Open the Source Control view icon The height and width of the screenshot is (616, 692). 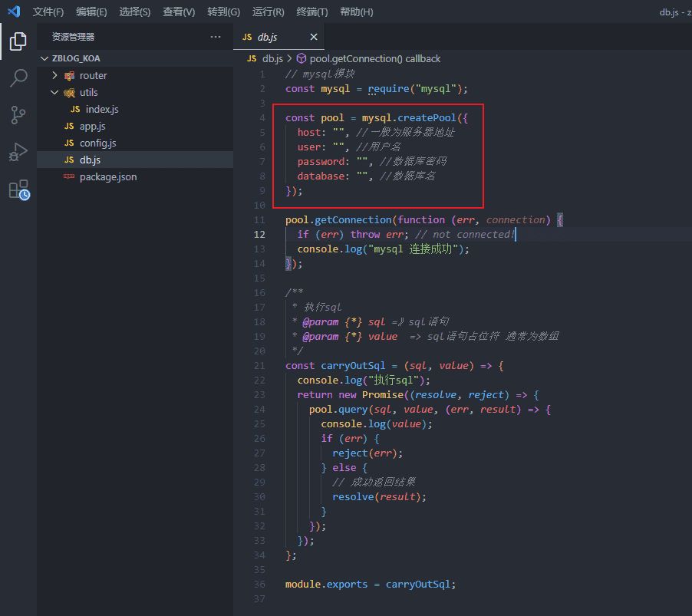pyautogui.click(x=18, y=115)
